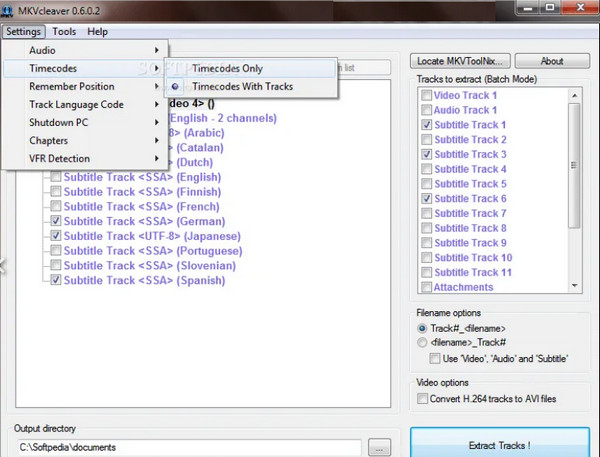Click the Output directory path field
The height and width of the screenshot is (457, 600).
189,447
